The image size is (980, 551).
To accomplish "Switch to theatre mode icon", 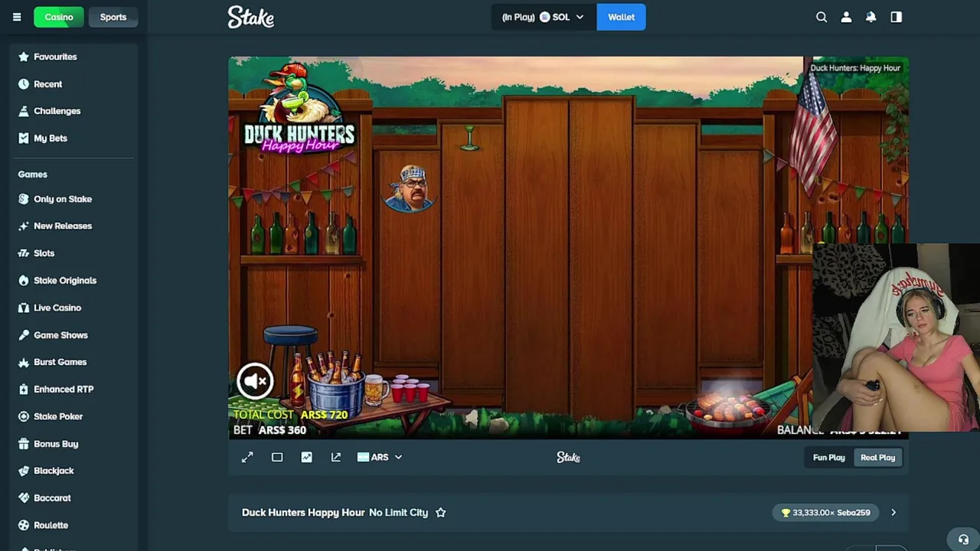I will [x=277, y=457].
